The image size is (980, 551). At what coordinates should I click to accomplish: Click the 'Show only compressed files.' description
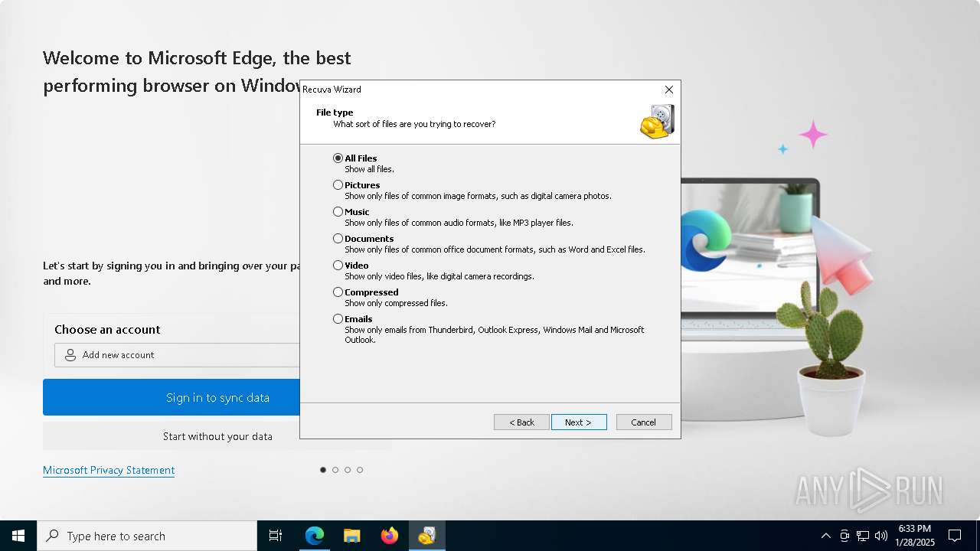coord(396,303)
